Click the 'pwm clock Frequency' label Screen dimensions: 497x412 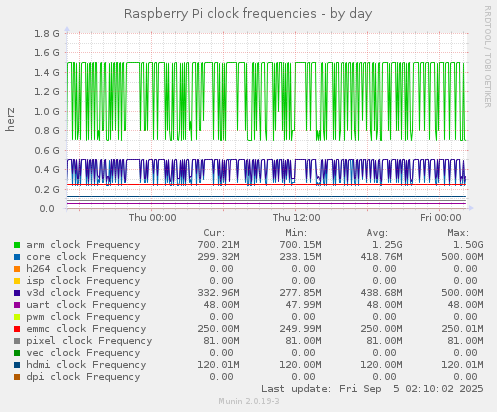coord(83,317)
